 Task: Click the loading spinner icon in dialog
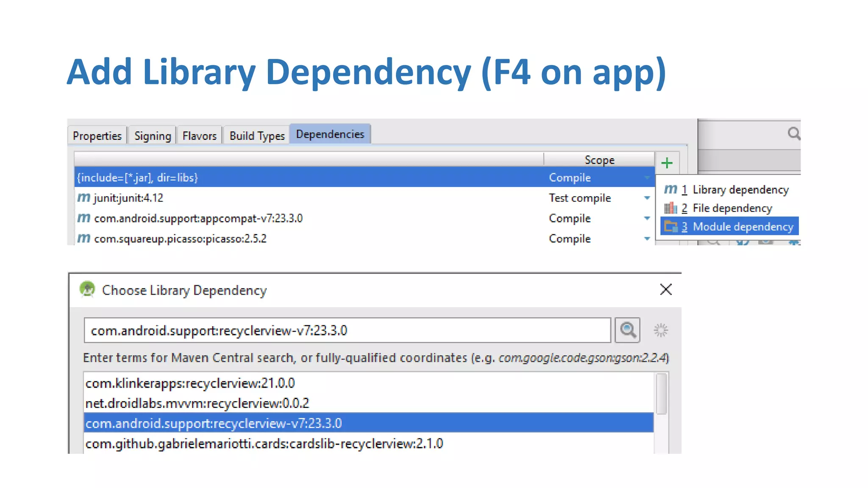[x=660, y=330]
